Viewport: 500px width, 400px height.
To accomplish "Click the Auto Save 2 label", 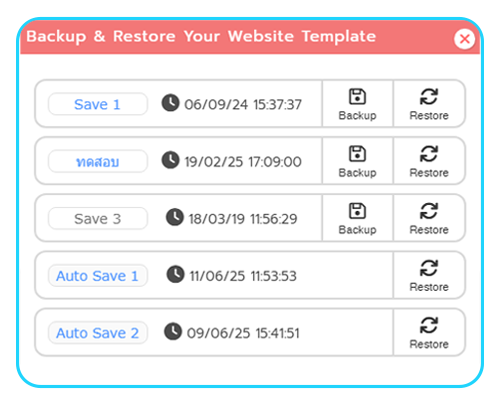I will [x=98, y=333].
